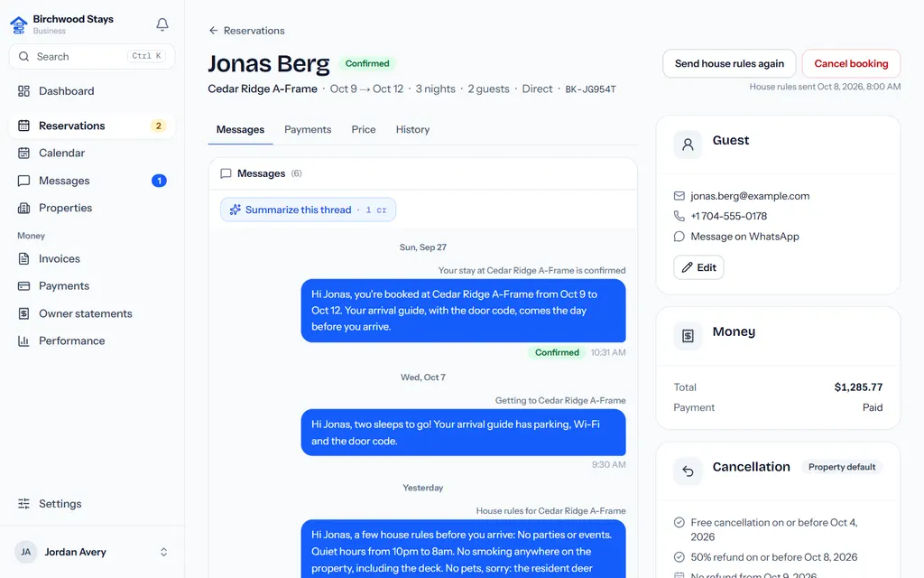This screenshot has width=924, height=578.
Task: Click the Cancel booking button
Action: [x=851, y=64]
